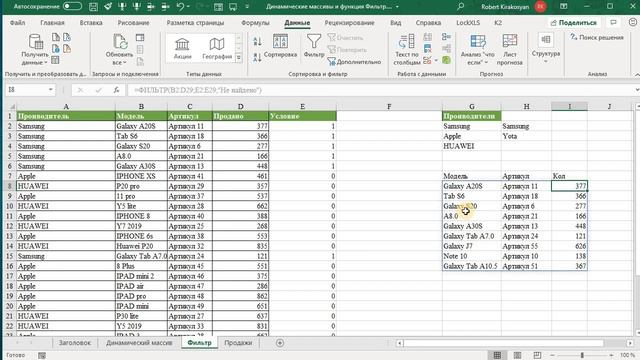Viewport: 640px width, 360px height.
Task: Click the Flash Fill icon
Action: pyautogui.click(x=427, y=37)
